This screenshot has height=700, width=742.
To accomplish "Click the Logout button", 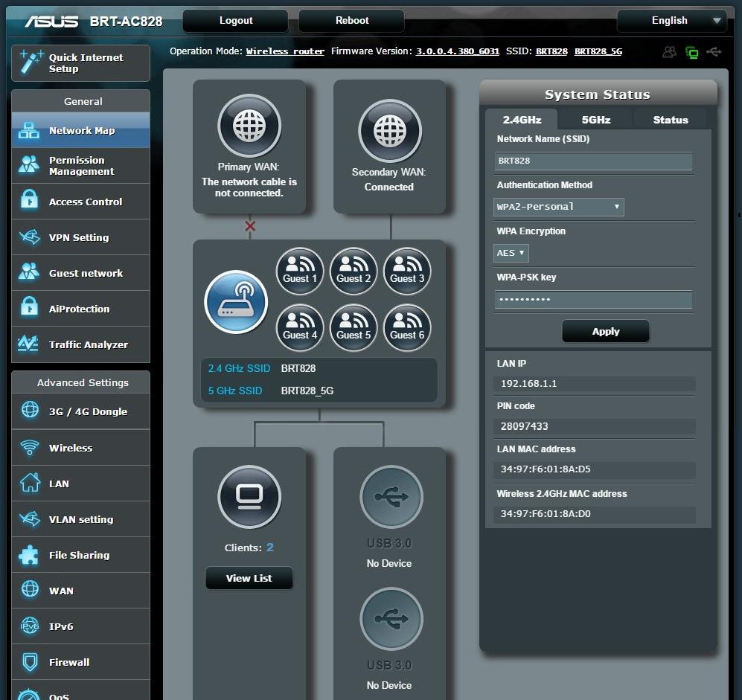I will coord(236,21).
